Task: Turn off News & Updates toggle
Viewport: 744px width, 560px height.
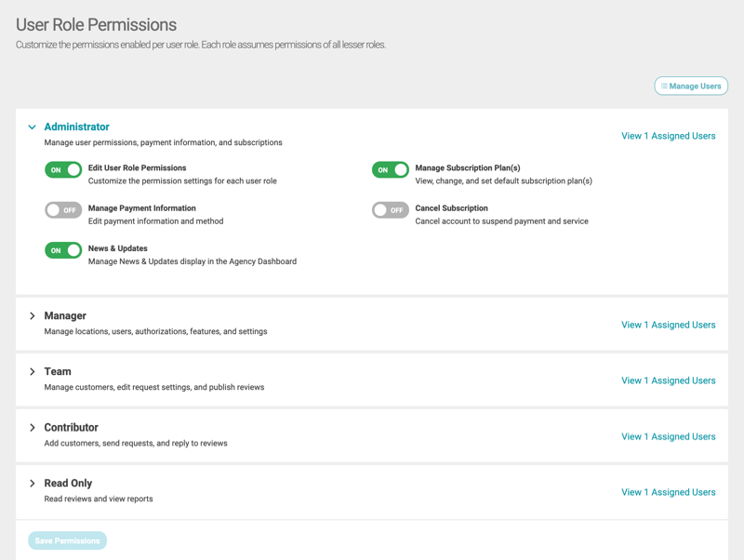Action: (x=63, y=250)
